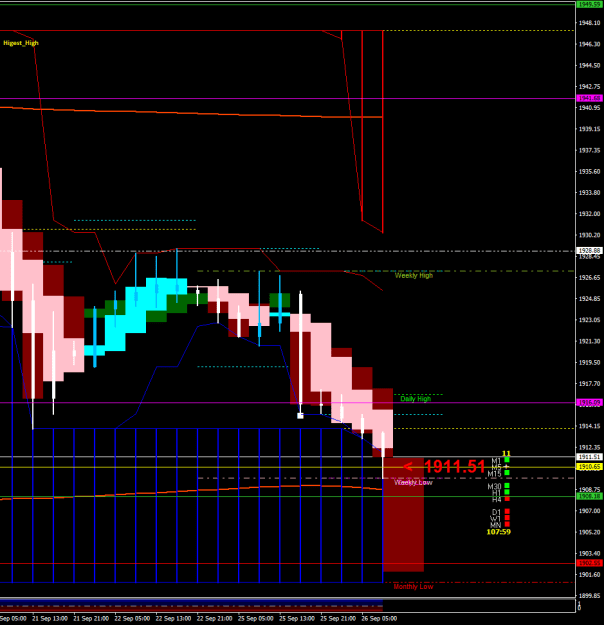Select the small white square marker on chart
Viewport: 604px width, 625px height.
[300, 416]
